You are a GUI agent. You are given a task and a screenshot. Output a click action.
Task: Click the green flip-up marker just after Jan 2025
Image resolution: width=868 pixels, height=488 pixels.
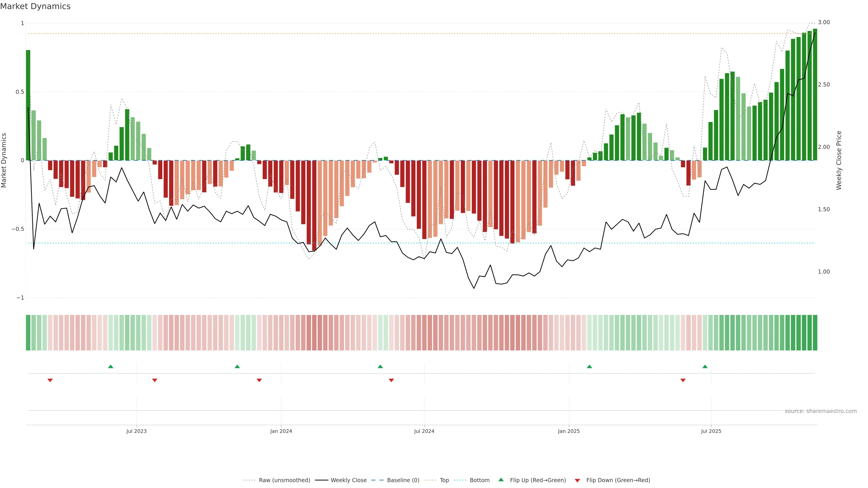click(589, 366)
